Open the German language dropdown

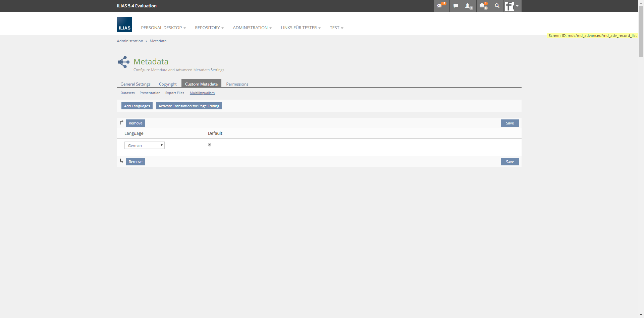coord(145,145)
